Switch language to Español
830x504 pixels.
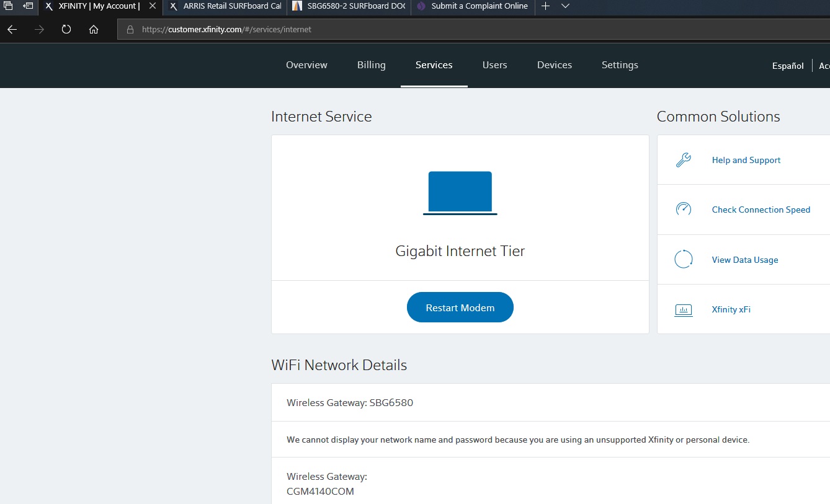click(x=787, y=66)
